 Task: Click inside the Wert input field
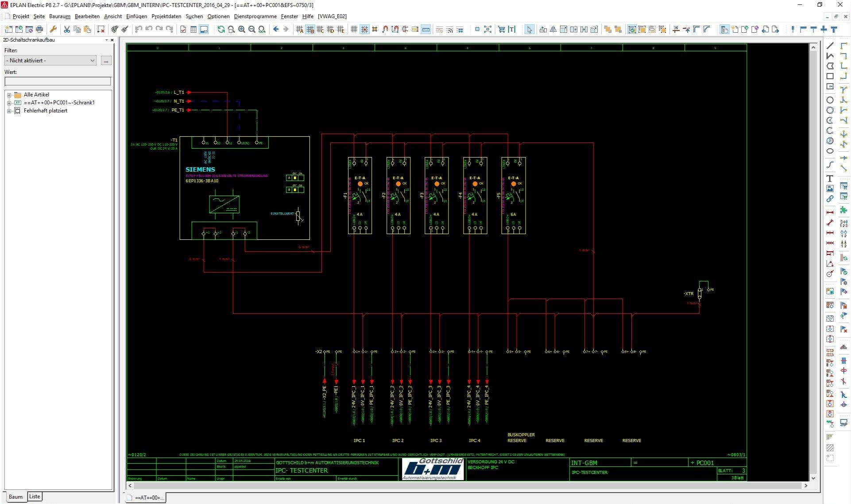(58, 81)
